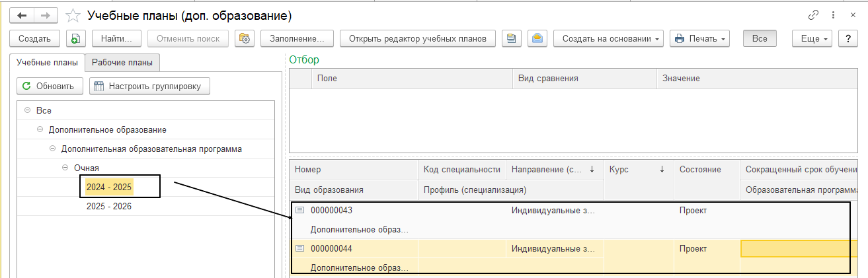
Task: Collapse the Дополнительное образование node
Action: point(40,130)
